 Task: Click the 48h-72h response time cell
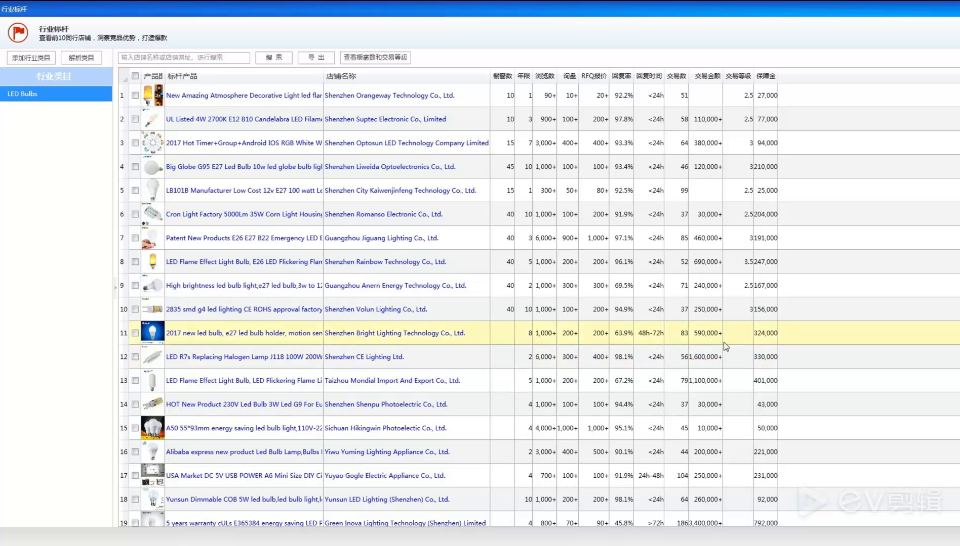click(x=650, y=333)
